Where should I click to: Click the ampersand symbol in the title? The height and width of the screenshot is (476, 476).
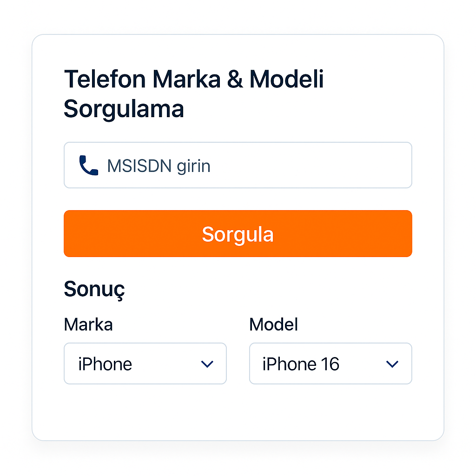click(x=235, y=79)
